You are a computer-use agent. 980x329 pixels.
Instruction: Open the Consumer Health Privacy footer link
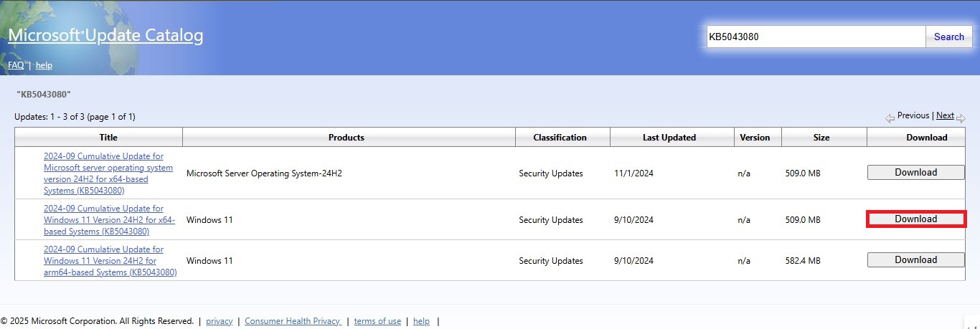(293, 321)
